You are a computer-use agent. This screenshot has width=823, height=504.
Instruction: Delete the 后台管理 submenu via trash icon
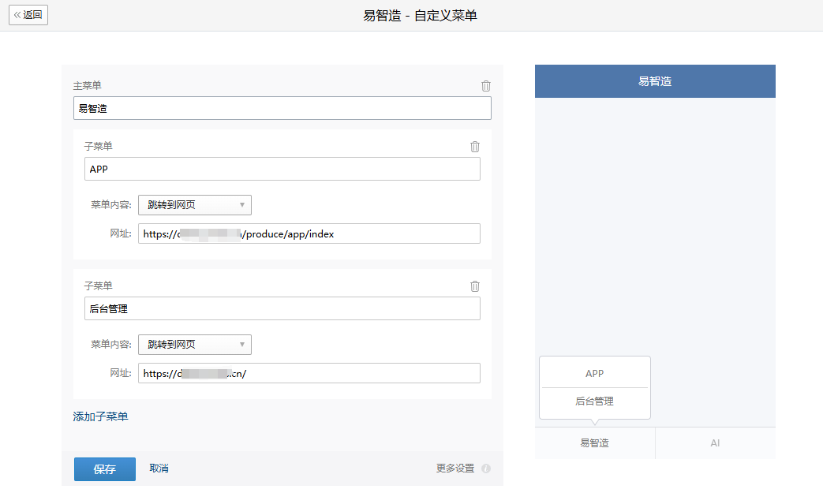click(x=475, y=286)
